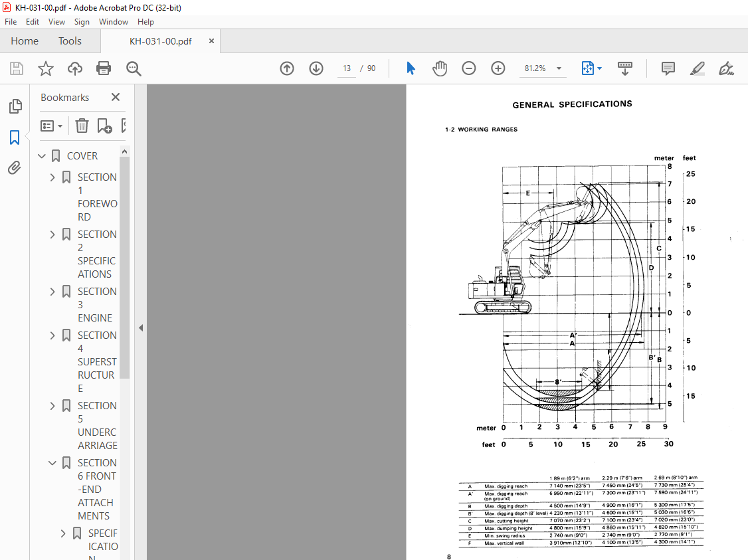Collapse navigation pane with left arrow
The height and width of the screenshot is (560, 748).
141,328
